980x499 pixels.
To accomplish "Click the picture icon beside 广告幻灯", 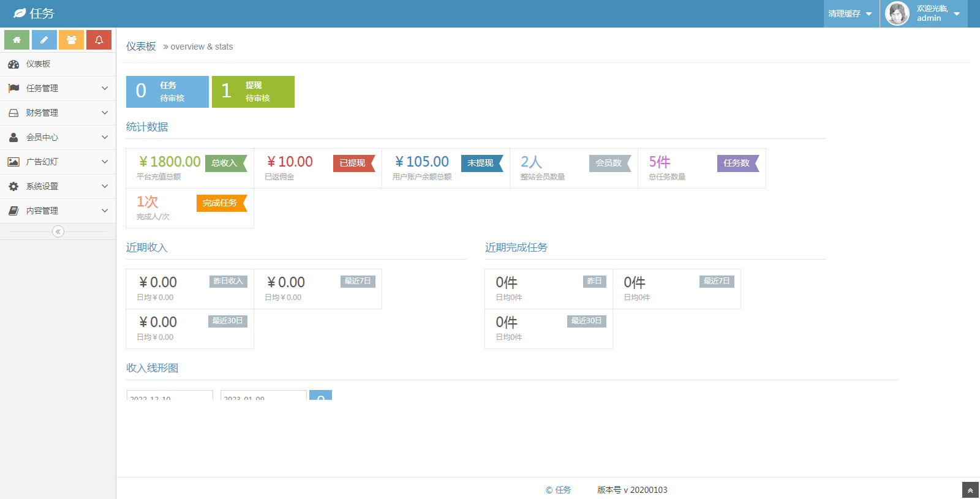I will coord(13,162).
